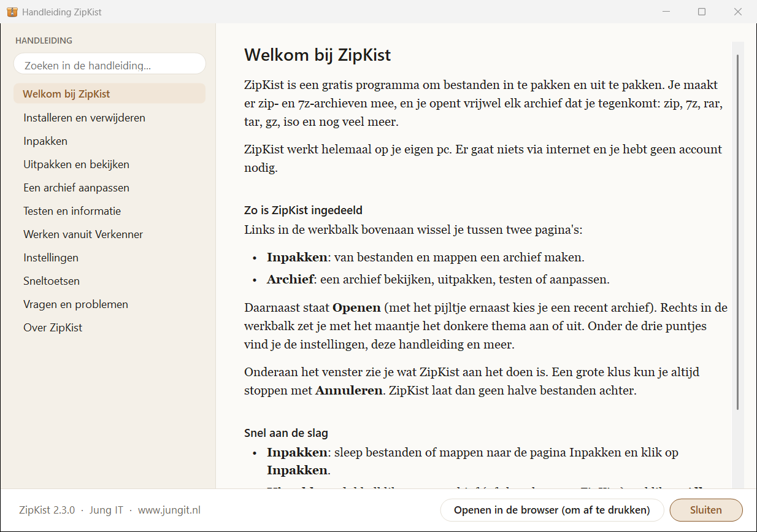757x532 pixels.
Task: Click the Sluiten button
Action: pos(706,510)
